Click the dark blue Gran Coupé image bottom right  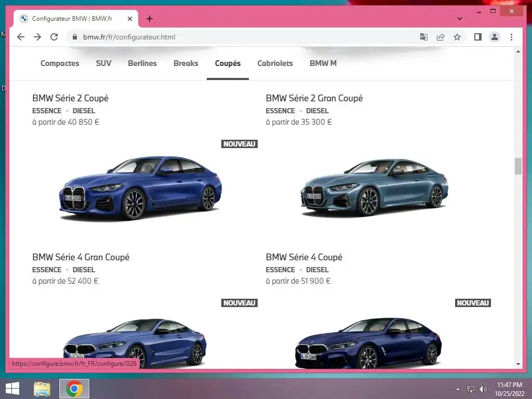[368, 343]
